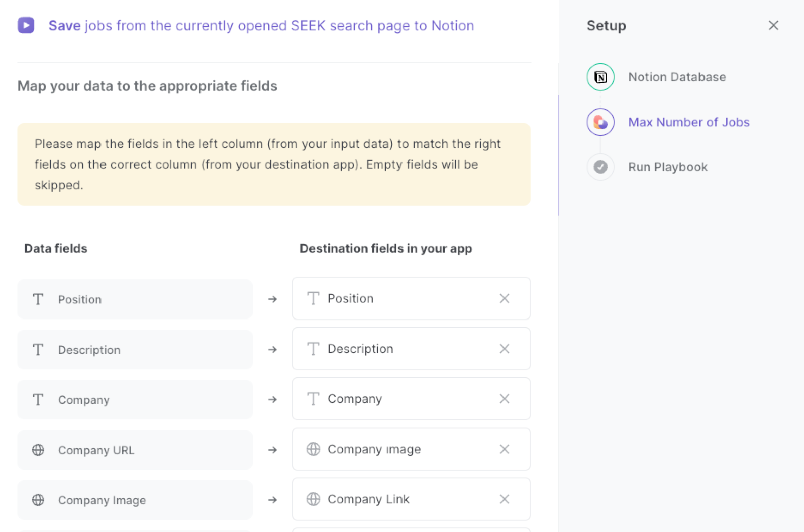Click the 'Setup' panel title

point(607,26)
